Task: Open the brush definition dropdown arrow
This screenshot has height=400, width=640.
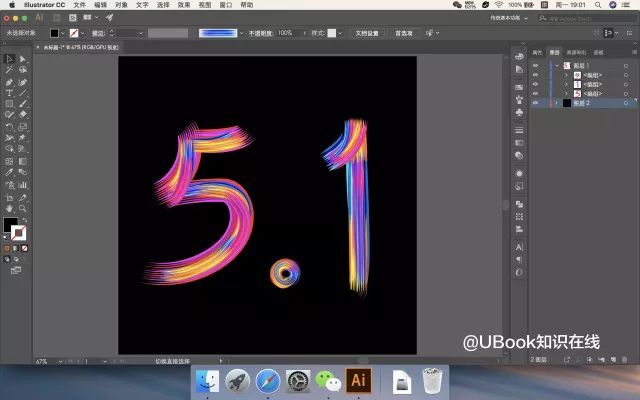Action: click(x=242, y=33)
